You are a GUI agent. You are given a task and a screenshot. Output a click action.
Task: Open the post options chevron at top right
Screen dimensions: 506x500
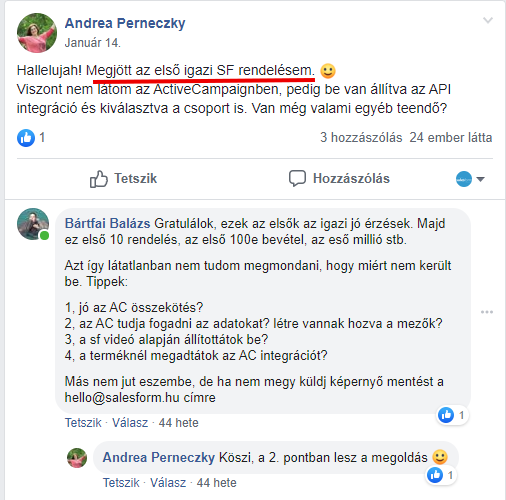488,20
